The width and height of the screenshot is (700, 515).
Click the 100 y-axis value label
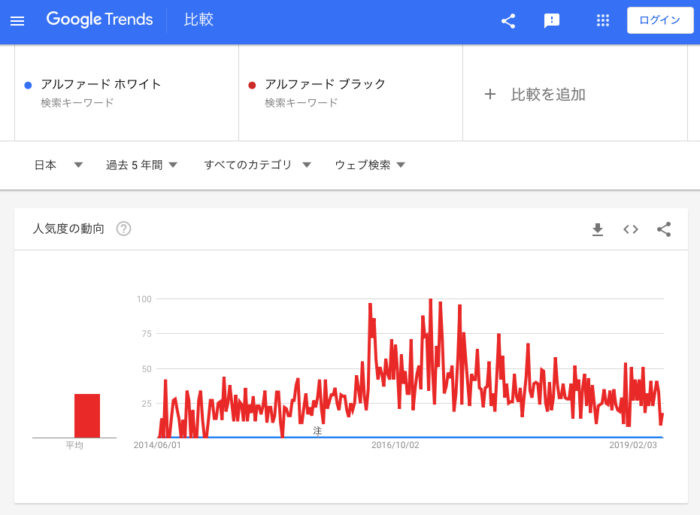[144, 299]
